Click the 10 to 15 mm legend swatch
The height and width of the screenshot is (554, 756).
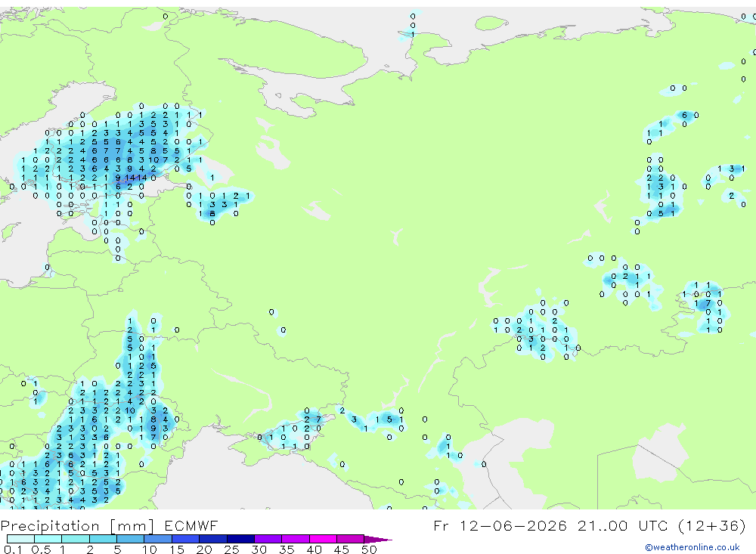point(158,539)
